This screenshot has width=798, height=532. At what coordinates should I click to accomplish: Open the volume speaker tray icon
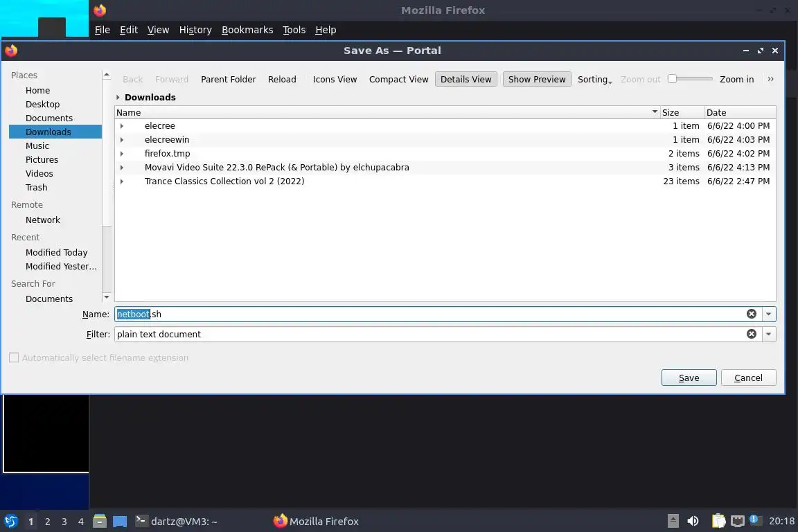(x=693, y=521)
